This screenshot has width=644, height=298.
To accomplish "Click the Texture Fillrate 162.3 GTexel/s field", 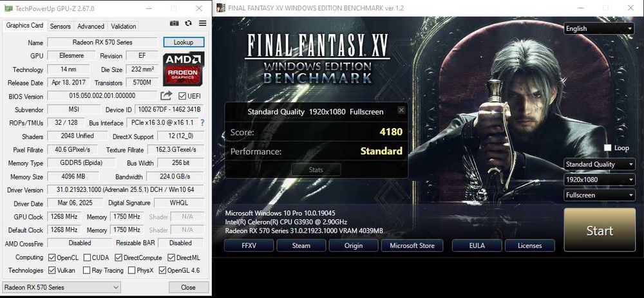I will coord(176,149).
